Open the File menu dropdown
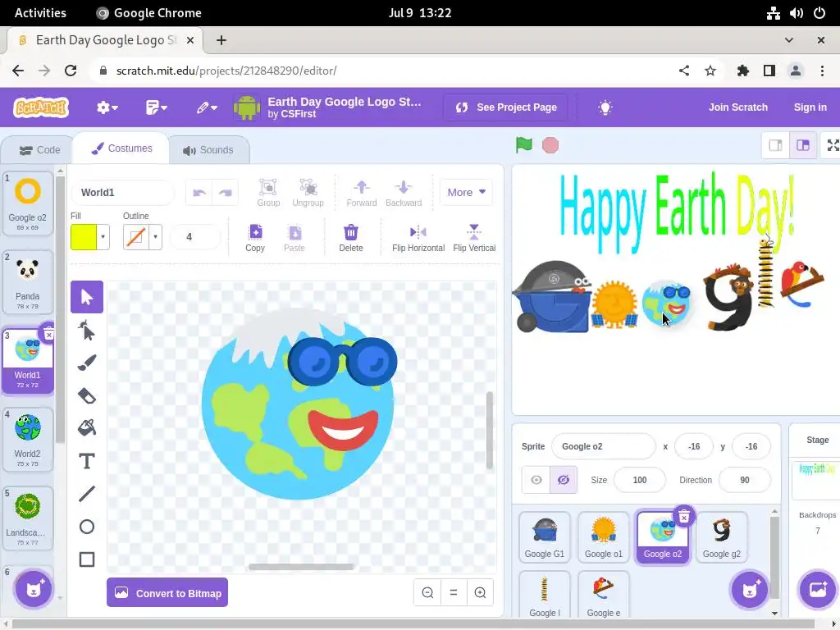The image size is (840, 630). pos(157,107)
